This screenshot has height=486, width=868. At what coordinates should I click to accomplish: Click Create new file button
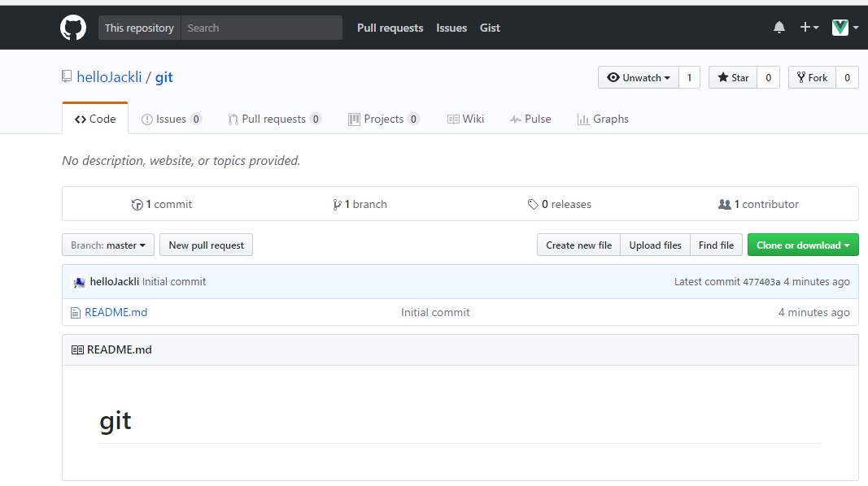click(578, 245)
